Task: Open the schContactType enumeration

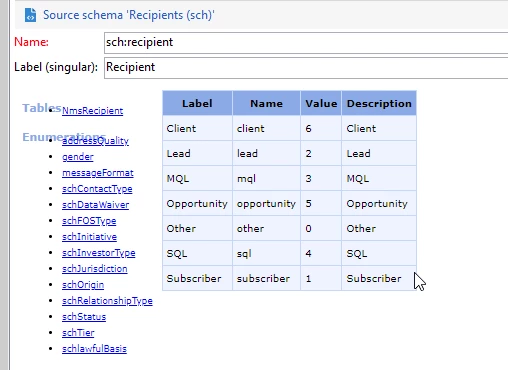Action: click(97, 189)
